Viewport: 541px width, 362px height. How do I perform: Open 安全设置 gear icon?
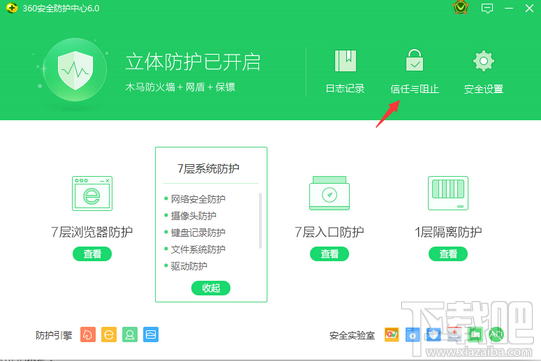click(x=483, y=61)
